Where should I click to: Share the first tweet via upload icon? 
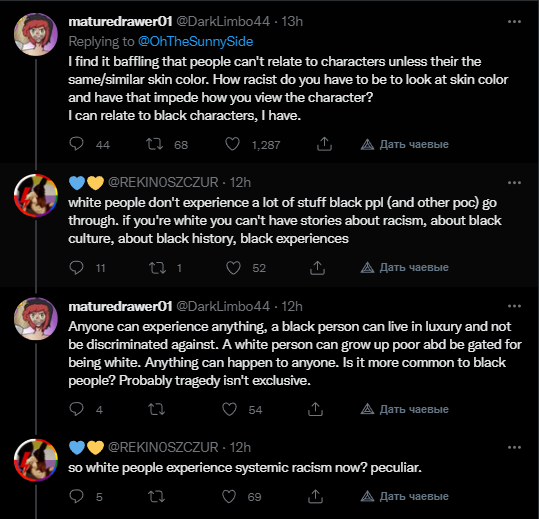[x=324, y=144]
